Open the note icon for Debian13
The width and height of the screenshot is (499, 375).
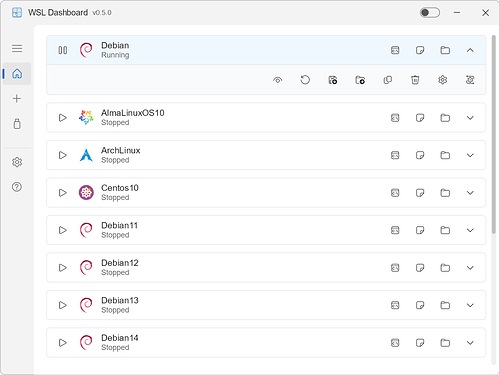[420, 305]
